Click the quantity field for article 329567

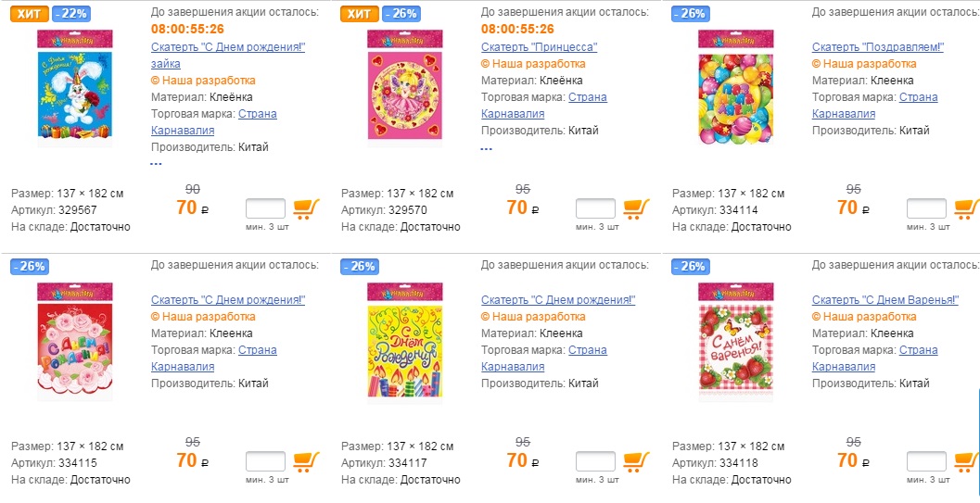265,208
